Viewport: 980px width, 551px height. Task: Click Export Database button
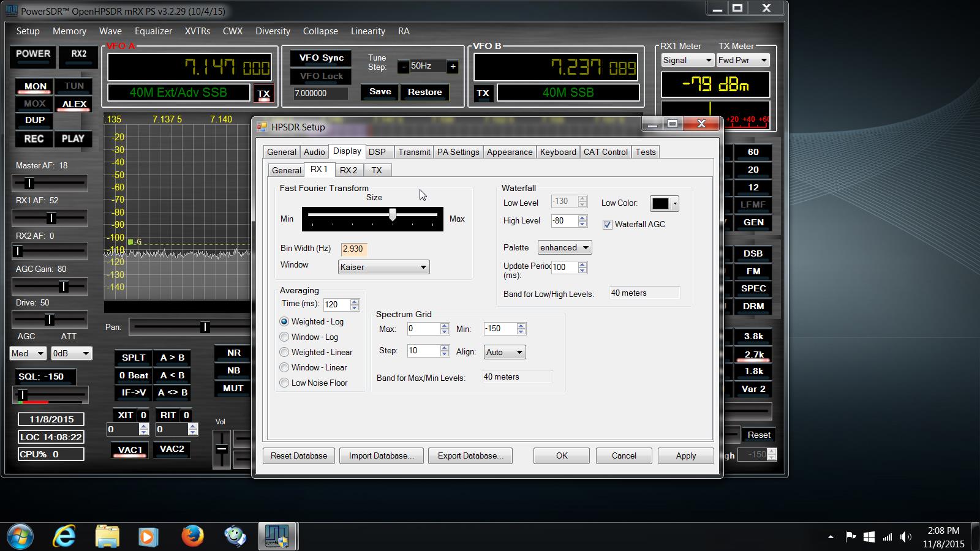(470, 455)
